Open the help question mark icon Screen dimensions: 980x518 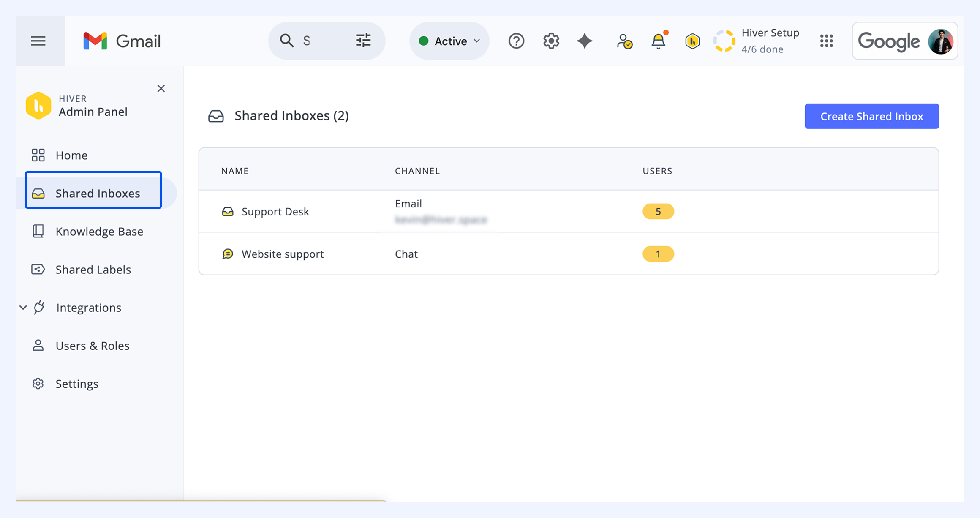516,41
